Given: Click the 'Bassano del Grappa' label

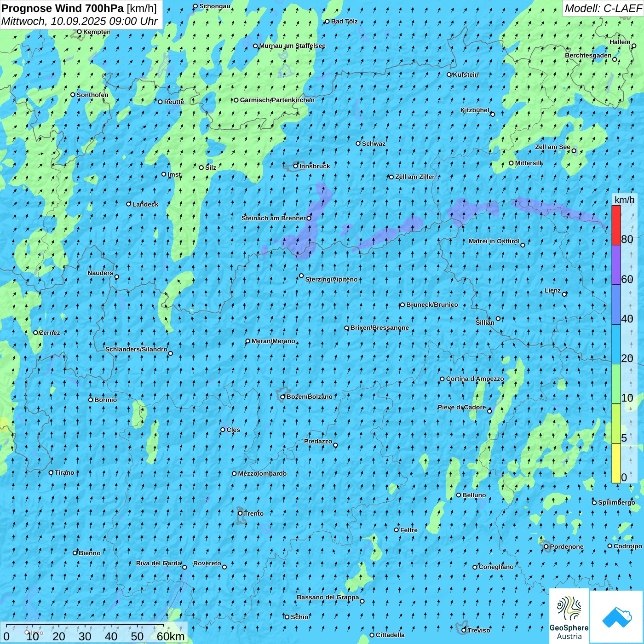Looking at the screenshot, I should (x=328, y=597).
